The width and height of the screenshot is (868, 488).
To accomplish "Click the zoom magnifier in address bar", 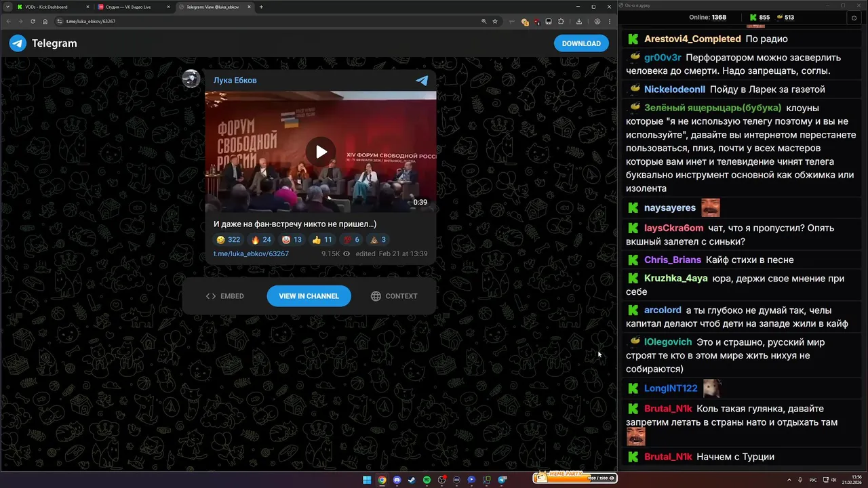I will (484, 21).
